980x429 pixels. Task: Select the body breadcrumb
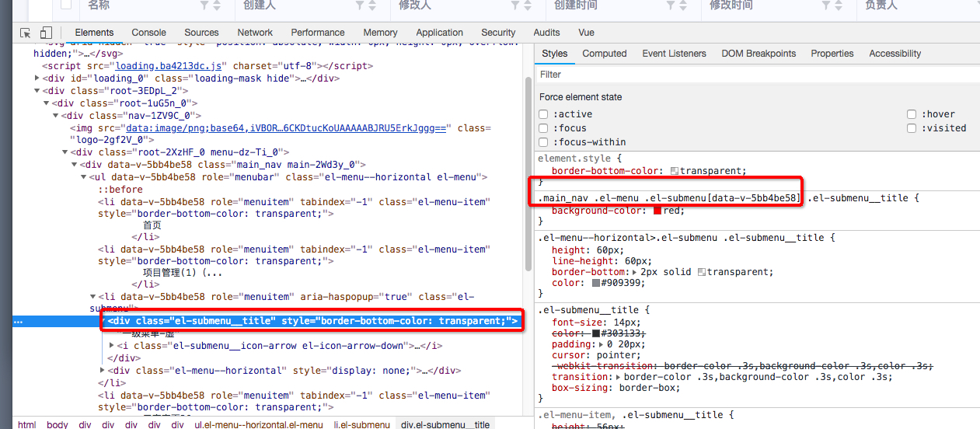click(58, 424)
